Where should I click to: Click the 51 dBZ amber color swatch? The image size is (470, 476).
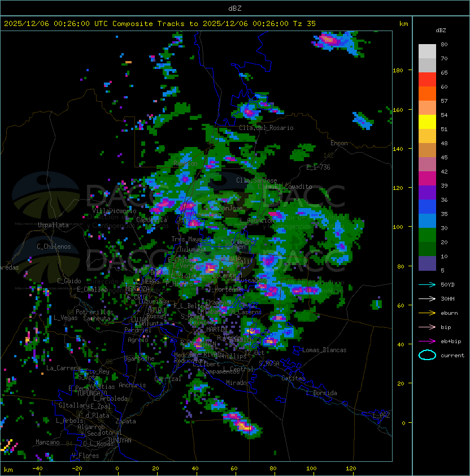(427, 136)
